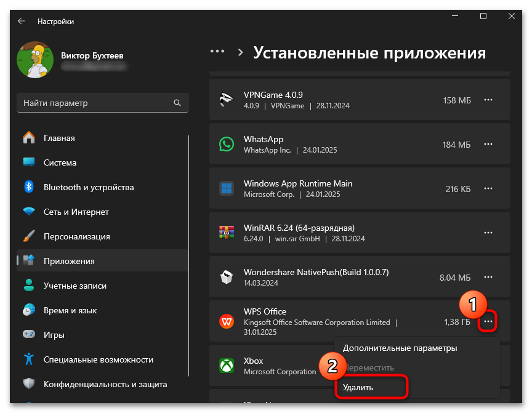Click the Wondershare NativePush icon
Image resolution: width=532 pixels, height=413 pixels.
pos(227,276)
